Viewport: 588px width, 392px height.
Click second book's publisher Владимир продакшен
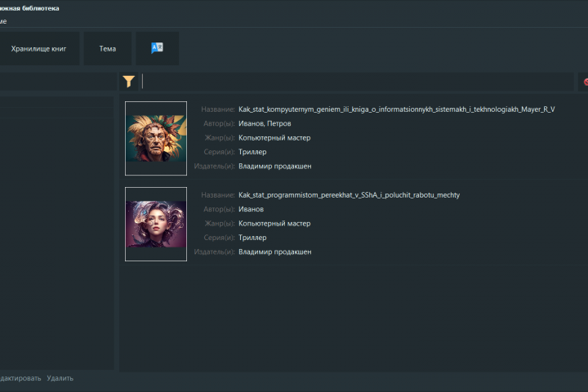point(274,252)
